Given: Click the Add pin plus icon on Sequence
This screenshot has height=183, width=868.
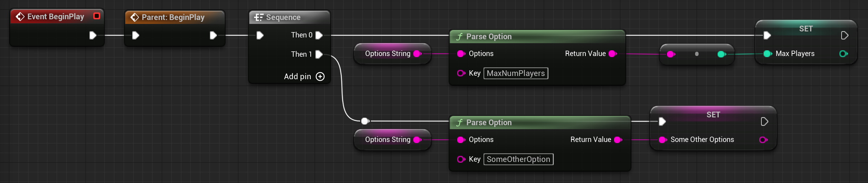Looking at the screenshot, I should tap(320, 77).
